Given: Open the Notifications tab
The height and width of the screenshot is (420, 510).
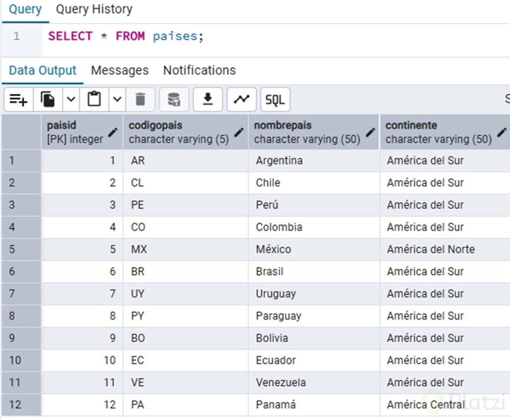Looking at the screenshot, I should tap(199, 71).
